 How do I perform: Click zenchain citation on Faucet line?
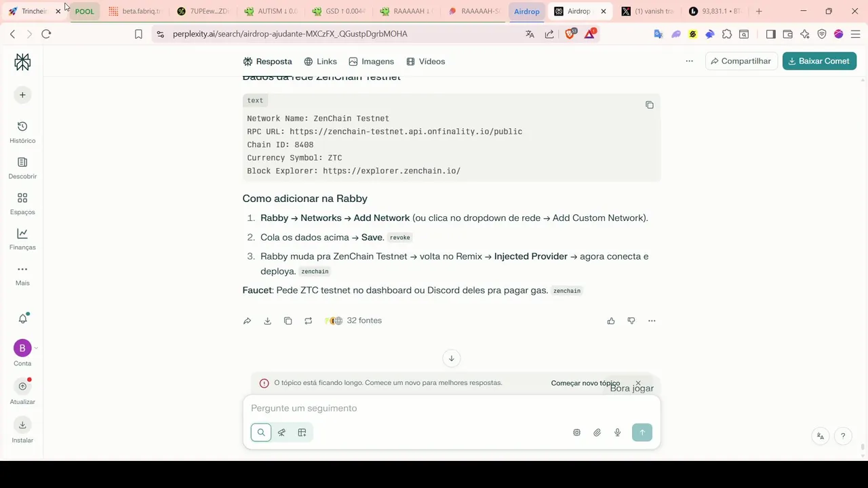[567, 291]
